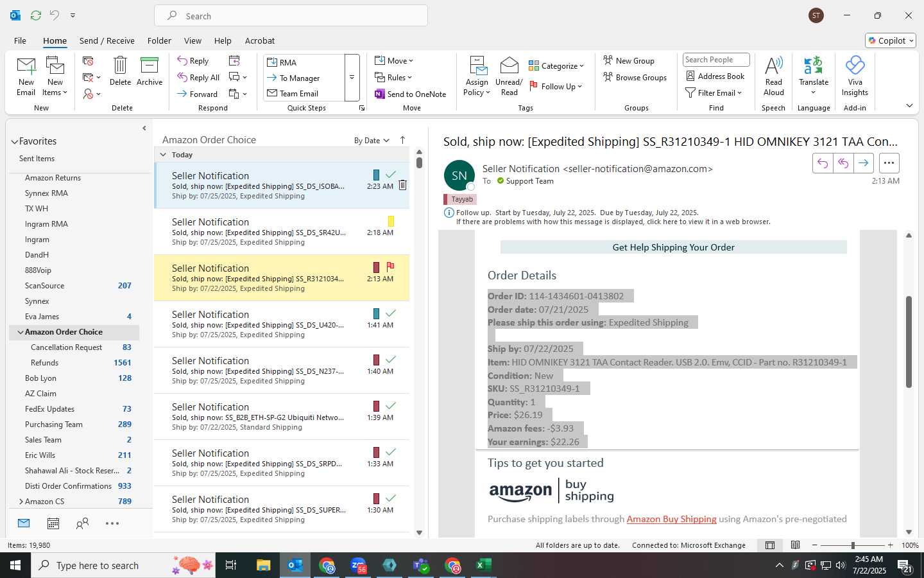Click the Read Aloud icon
This screenshot has height=578, width=924.
pyautogui.click(x=774, y=65)
